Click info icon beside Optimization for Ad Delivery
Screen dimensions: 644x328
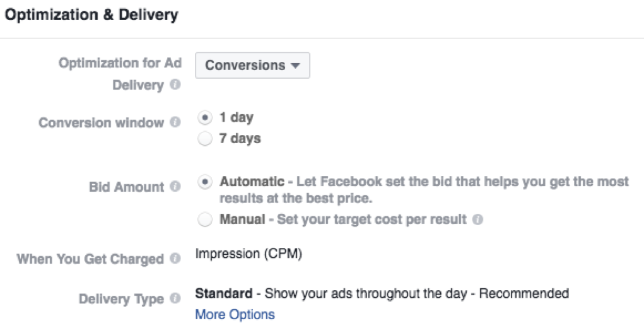175,85
